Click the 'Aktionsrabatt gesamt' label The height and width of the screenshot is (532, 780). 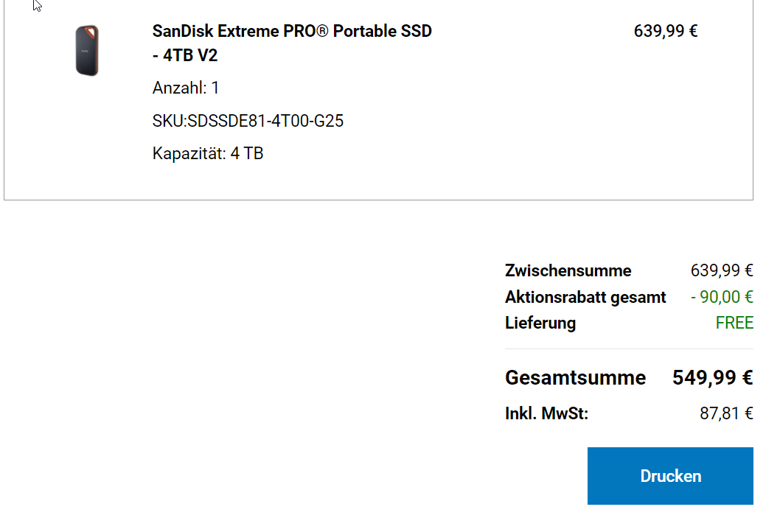coord(585,297)
